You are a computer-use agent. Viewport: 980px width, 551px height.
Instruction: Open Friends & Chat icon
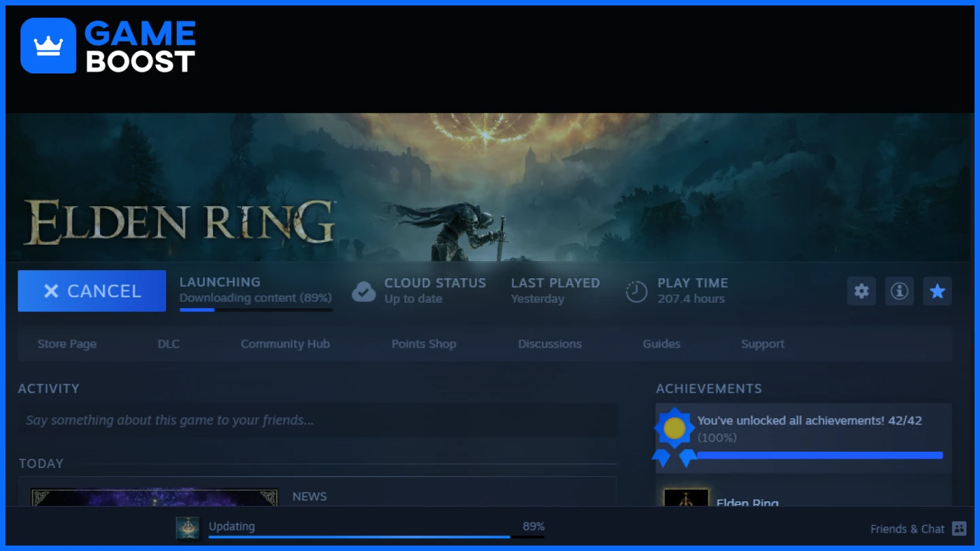pyautogui.click(x=959, y=529)
